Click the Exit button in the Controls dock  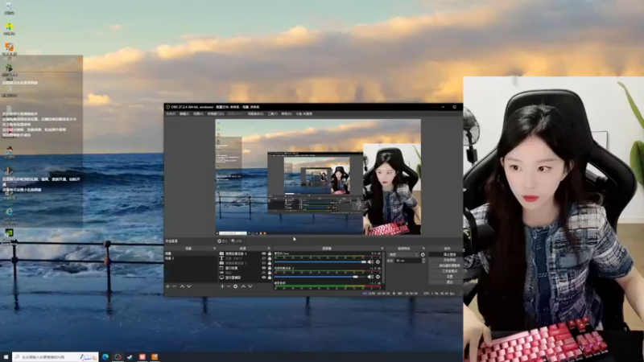[447, 282]
